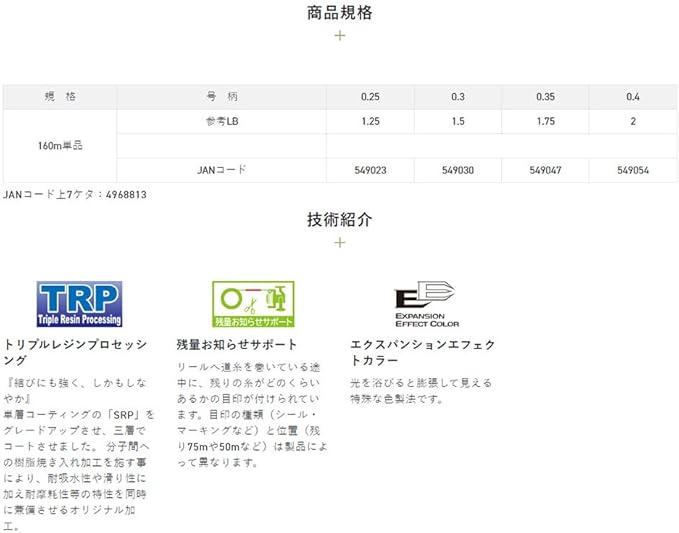Viewport: 679px width, 533px height.
Task: Click JAN code 549023
Action: tap(370, 170)
